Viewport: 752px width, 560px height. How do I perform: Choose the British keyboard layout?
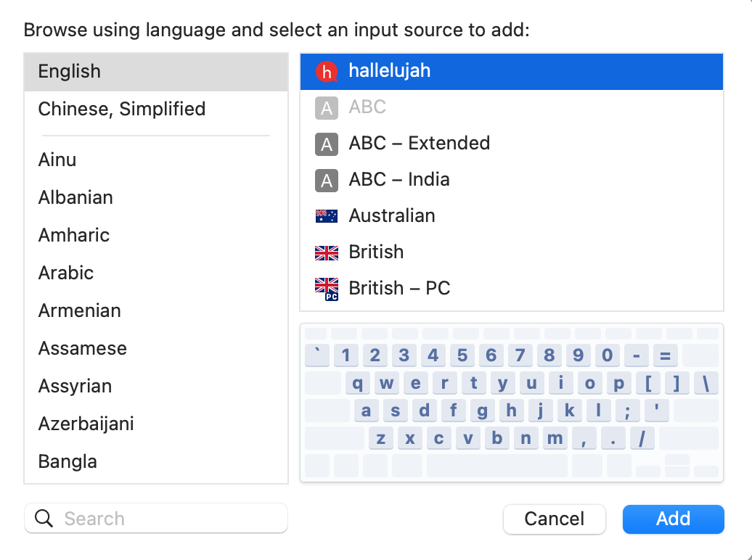click(511, 252)
